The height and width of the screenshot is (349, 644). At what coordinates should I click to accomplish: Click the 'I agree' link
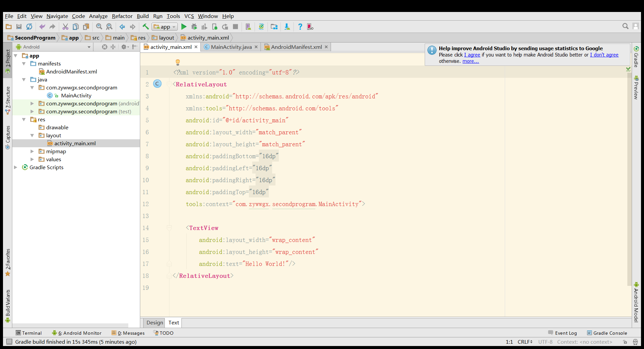click(x=472, y=55)
